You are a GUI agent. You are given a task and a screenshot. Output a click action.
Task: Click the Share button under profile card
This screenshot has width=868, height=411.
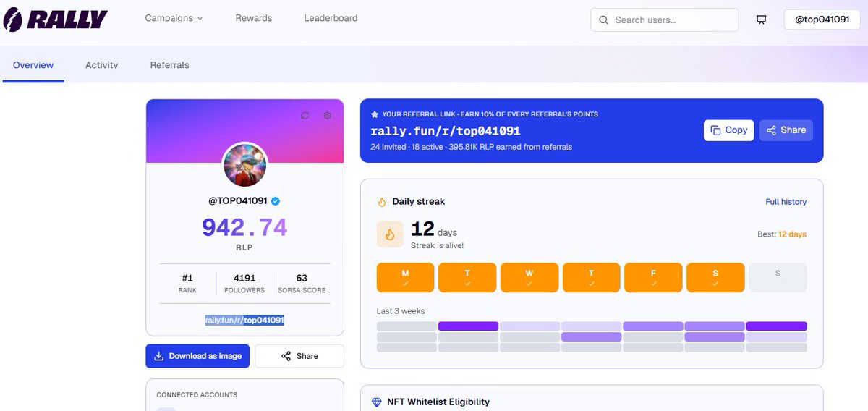pos(299,356)
